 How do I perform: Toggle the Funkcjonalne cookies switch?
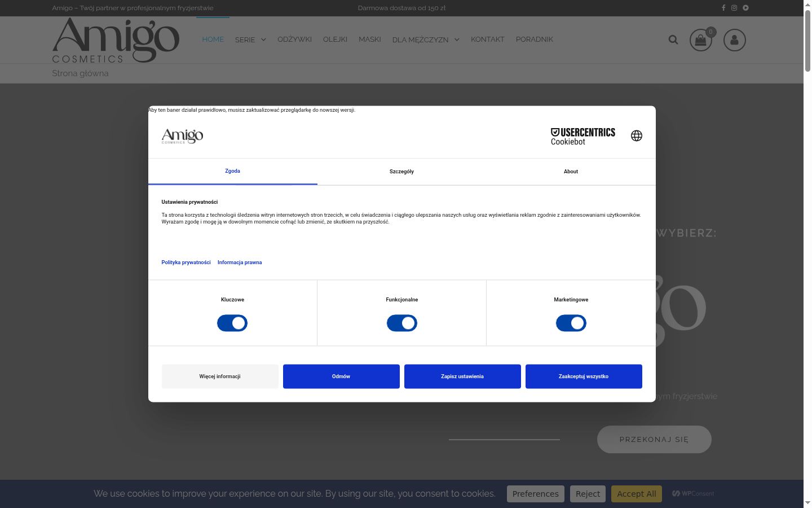click(x=402, y=323)
